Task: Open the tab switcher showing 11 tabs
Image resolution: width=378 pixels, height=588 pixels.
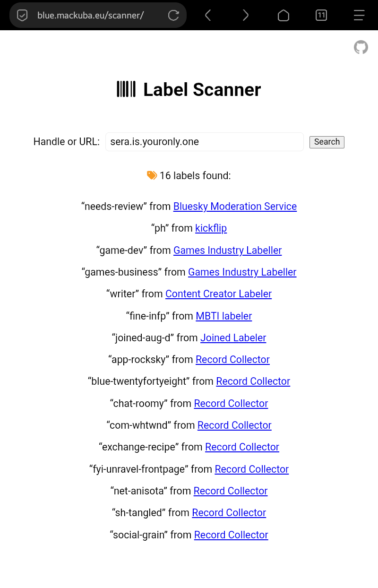Action: (x=321, y=15)
